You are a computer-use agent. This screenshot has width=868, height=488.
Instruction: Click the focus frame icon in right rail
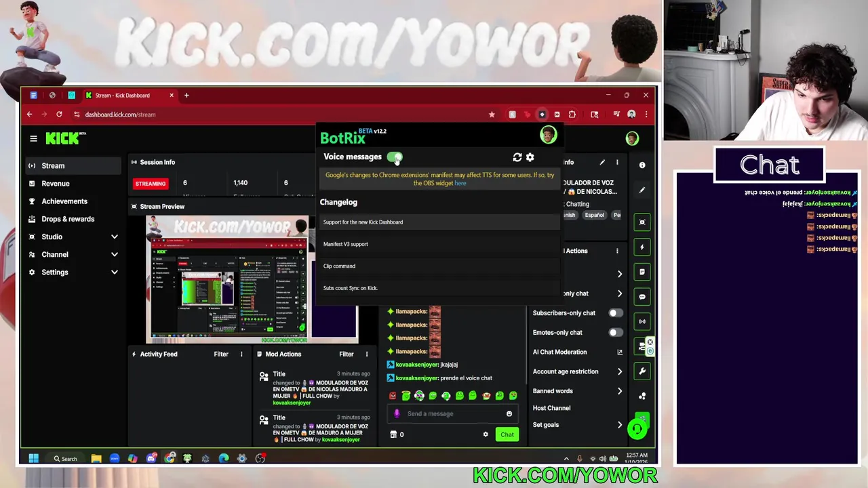tap(642, 222)
